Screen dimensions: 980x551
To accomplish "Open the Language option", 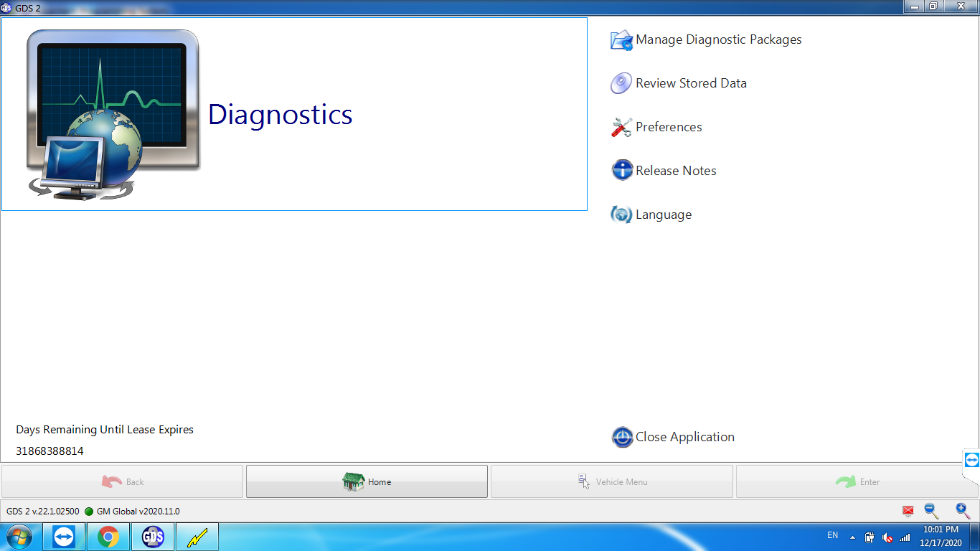I will tap(664, 215).
